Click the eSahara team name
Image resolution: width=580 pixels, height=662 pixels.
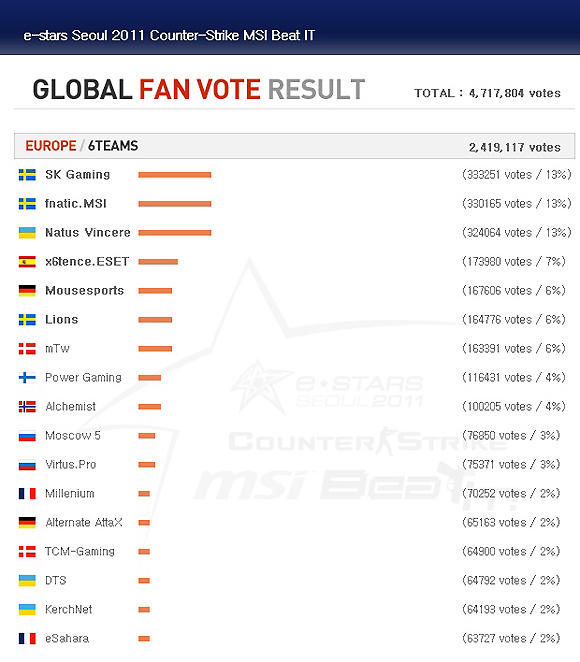click(67, 638)
